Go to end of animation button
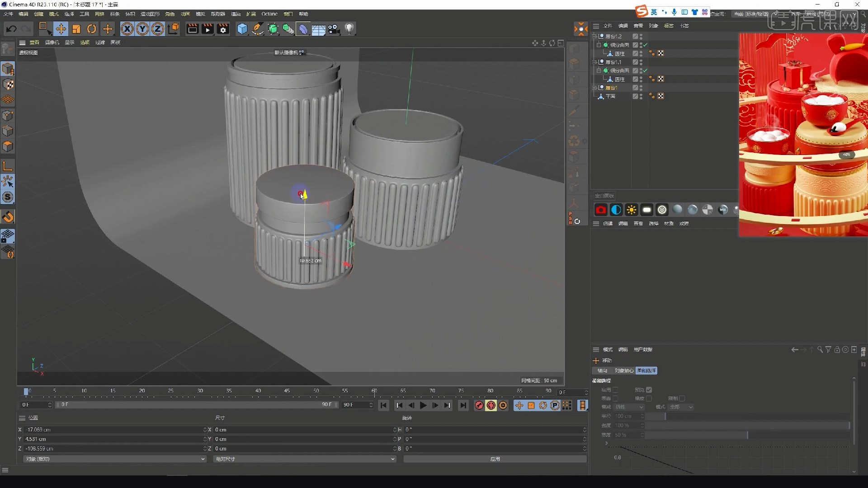This screenshot has width=868, height=488. [x=463, y=405]
